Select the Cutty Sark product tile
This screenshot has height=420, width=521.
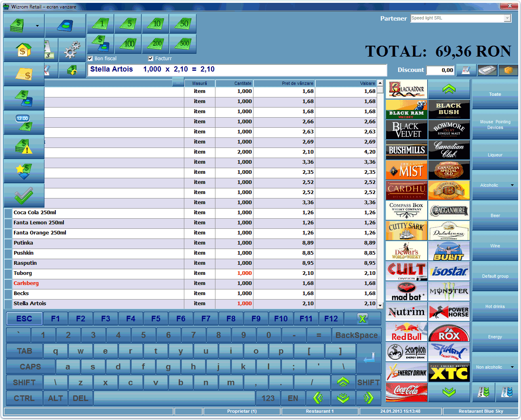pos(407,231)
